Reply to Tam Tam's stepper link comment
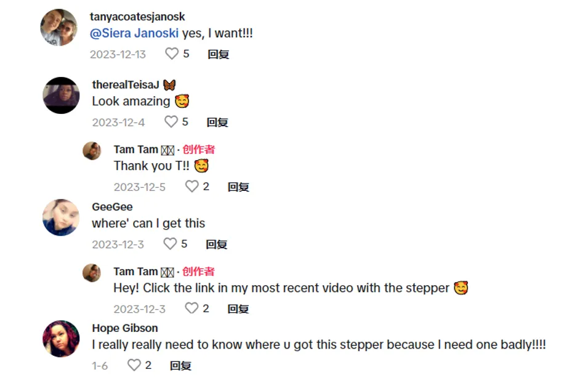The image size is (588, 383). point(238,308)
